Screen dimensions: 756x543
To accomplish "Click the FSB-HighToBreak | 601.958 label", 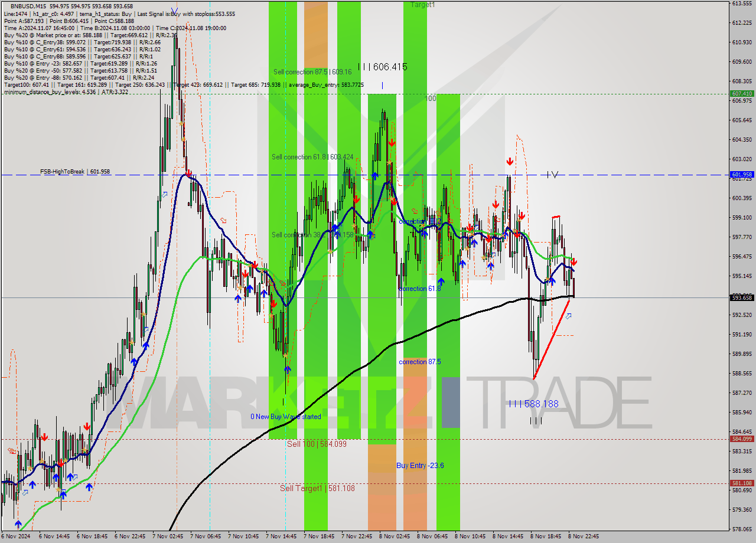I will [x=75, y=171].
